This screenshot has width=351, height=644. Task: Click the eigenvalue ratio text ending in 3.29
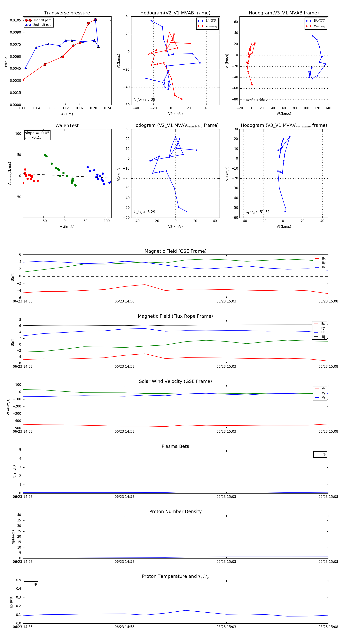point(144,212)
